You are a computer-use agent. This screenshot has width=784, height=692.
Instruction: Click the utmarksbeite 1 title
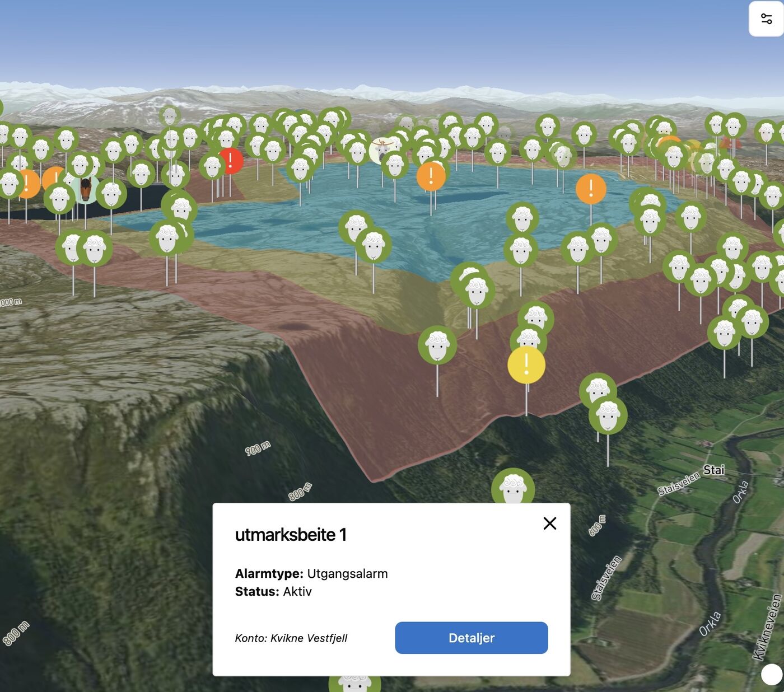(291, 535)
